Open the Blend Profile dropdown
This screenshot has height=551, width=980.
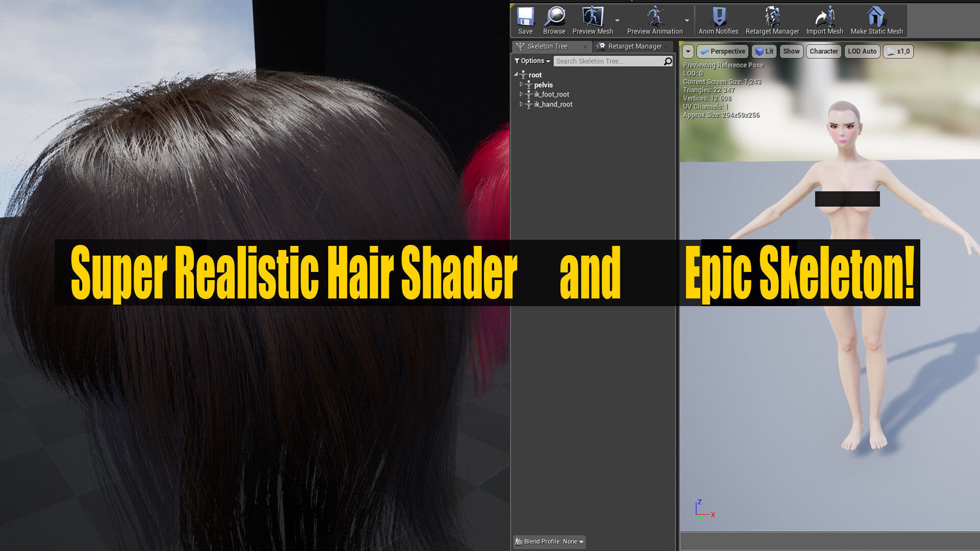click(x=550, y=541)
